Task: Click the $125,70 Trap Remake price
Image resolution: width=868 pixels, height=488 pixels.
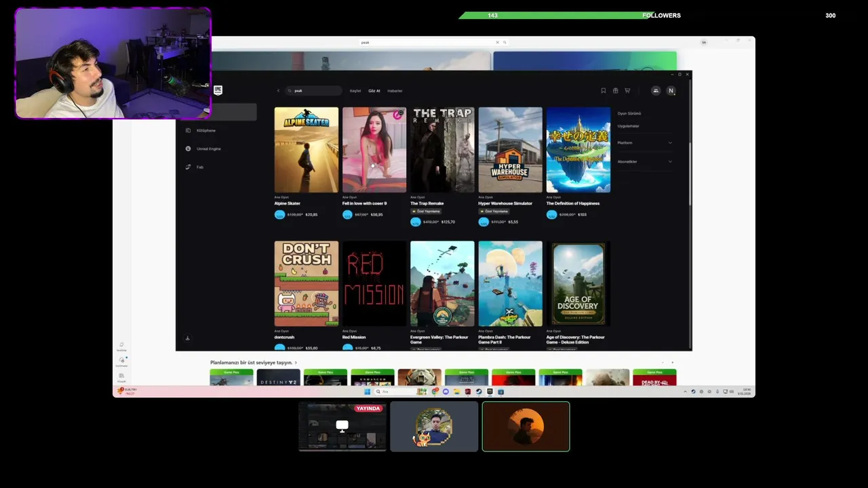Action: tap(448, 222)
